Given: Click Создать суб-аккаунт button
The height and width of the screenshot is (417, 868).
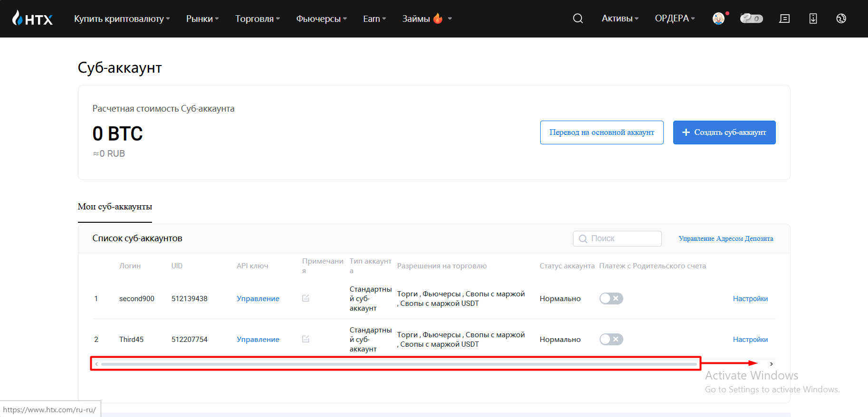Looking at the screenshot, I should coord(725,133).
